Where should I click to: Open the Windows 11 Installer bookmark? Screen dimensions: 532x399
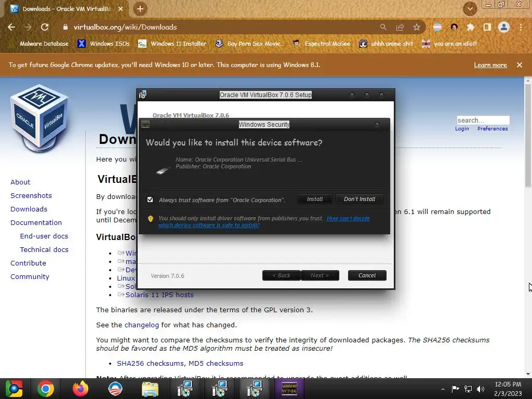(x=172, y=44)
